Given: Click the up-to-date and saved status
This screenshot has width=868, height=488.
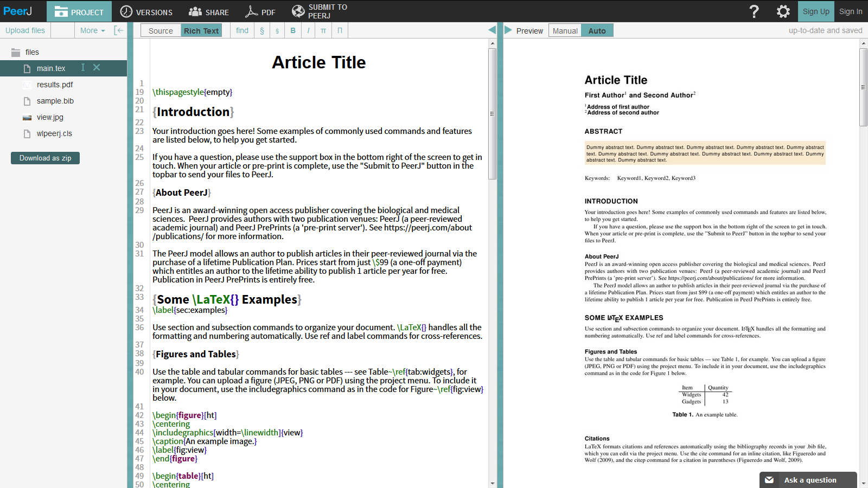Looking at the screenshot, I should 825,30.
